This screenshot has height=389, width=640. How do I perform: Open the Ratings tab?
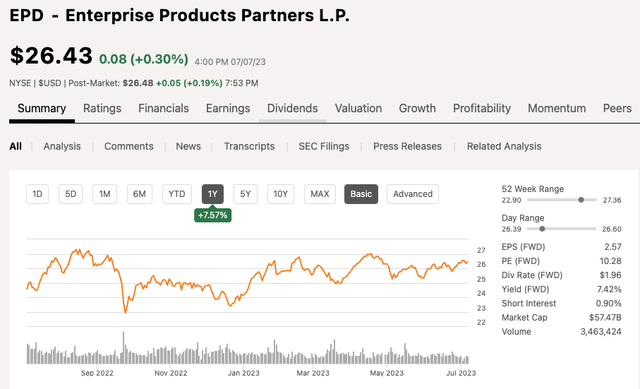(x=102, y=108)
